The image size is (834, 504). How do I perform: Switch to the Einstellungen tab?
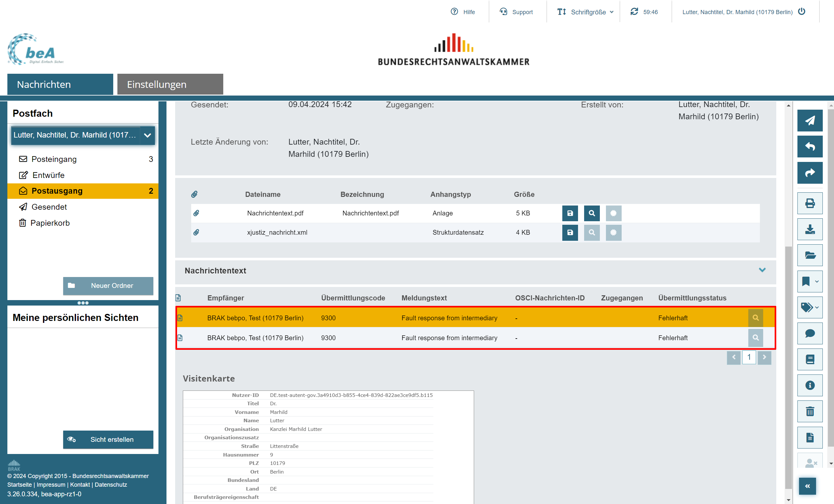click(x=170, y=84)
